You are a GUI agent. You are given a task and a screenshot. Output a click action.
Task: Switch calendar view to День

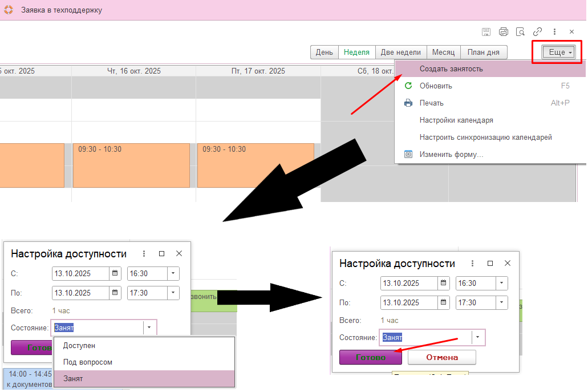(x=324, y=52)
